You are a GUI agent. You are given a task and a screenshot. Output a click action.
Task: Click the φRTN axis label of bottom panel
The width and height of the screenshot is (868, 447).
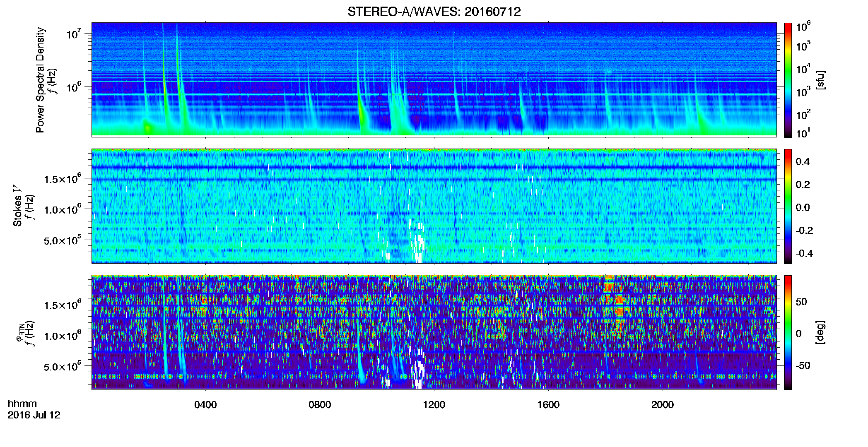[19, 332]
